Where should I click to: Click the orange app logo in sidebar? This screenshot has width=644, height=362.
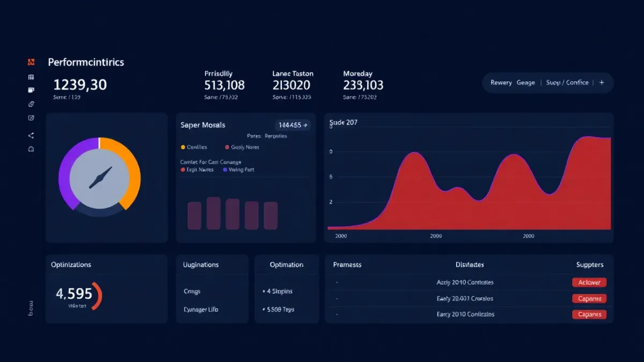tap(31, 62)
